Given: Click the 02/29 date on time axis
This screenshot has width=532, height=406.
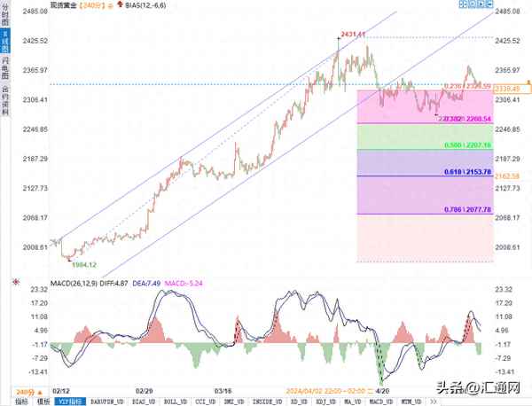Looking at the screenshot, I should point(145,391).
